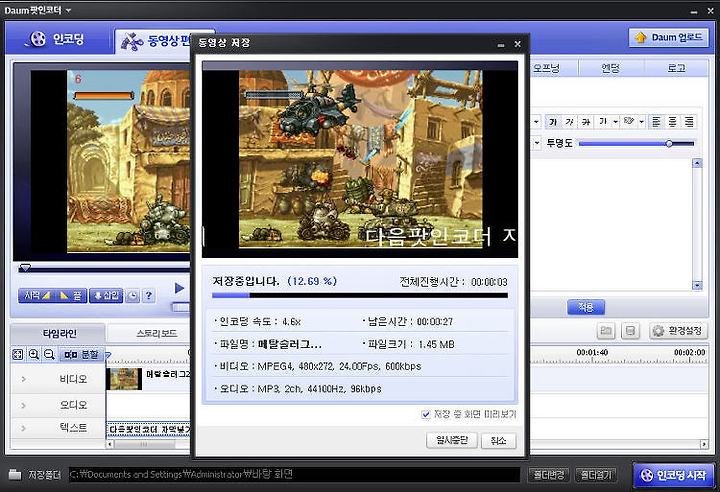Click the clock time icon
Viewport: 720px width, 492px height.
point(133,296)
